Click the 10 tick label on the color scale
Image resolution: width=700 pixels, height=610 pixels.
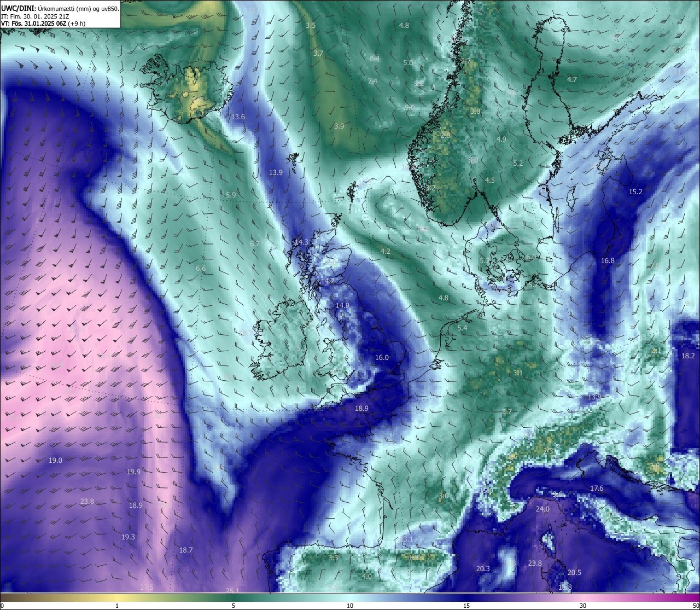350,606
